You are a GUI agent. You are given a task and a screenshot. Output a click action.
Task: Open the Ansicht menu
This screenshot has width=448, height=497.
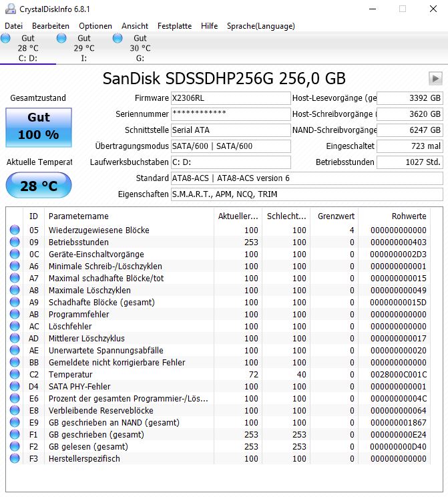pyautogui.click(x=135, y=26)
